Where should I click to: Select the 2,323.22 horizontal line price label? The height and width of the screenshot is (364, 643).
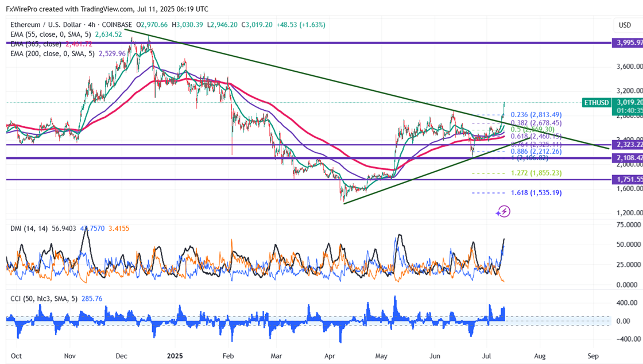pyautogui.click(x=627, y=144)
